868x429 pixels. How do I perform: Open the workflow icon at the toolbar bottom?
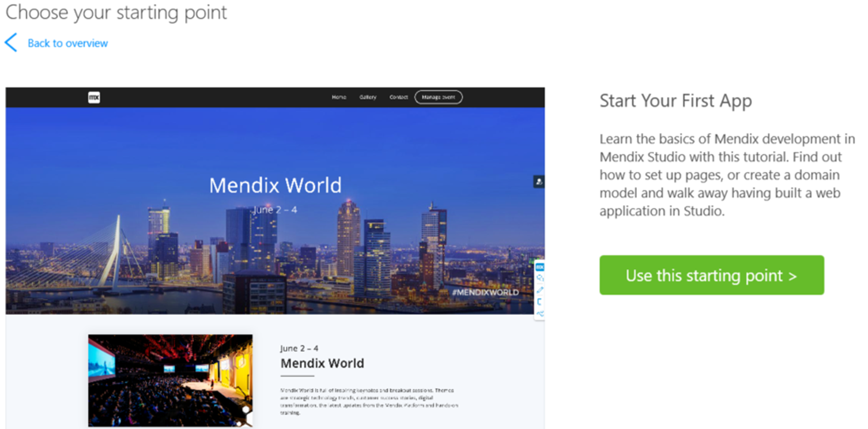coord(539,313)
